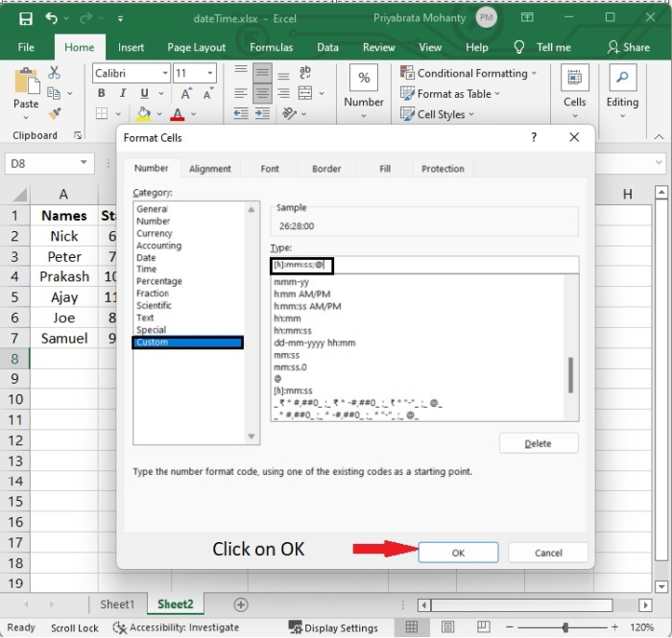
Task: Click the Format Painter brush icon
Action: 55,113
